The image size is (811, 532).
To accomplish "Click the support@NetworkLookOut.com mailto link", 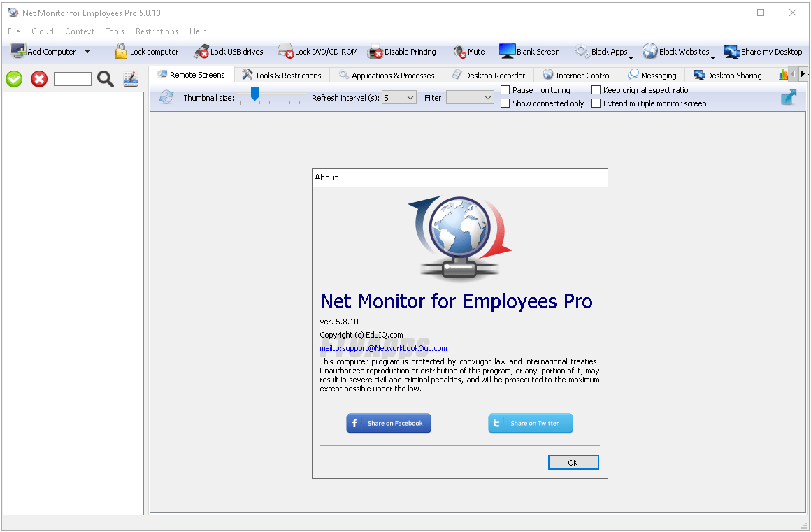I will 383,348.
